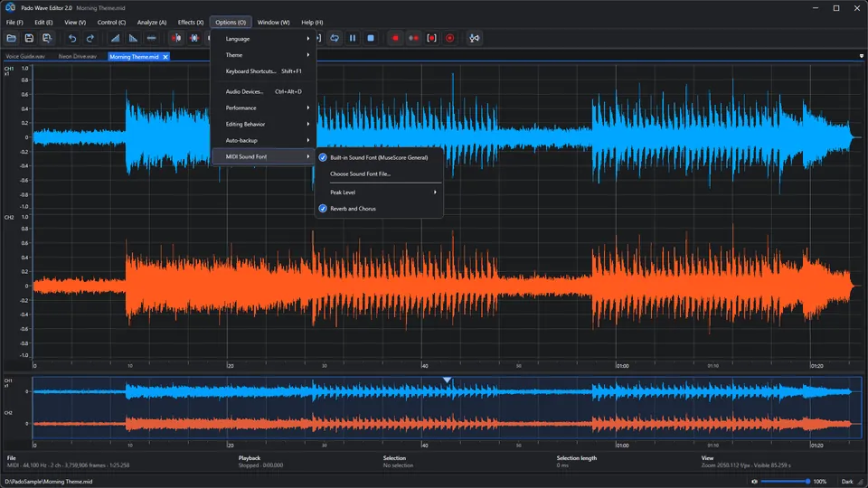Click the Silence tool icon
The image size is (868, 488).
click(151, 38)
